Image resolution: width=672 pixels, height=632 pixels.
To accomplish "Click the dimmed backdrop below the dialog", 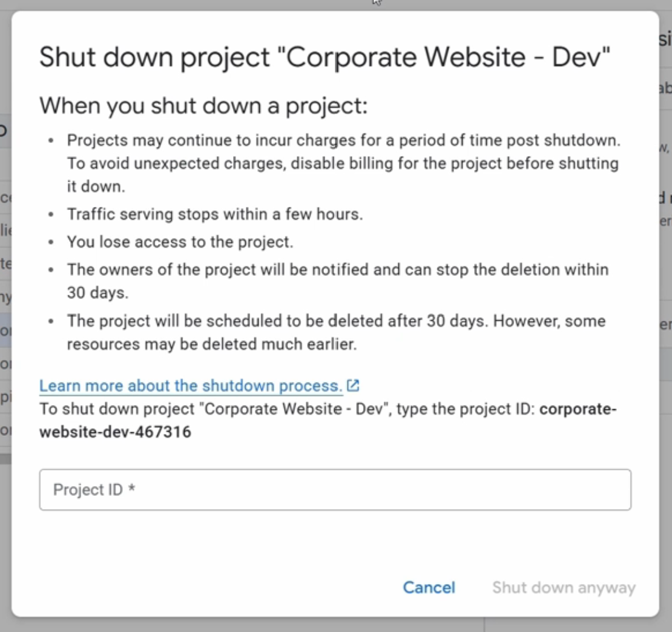I will click(257, 625).
